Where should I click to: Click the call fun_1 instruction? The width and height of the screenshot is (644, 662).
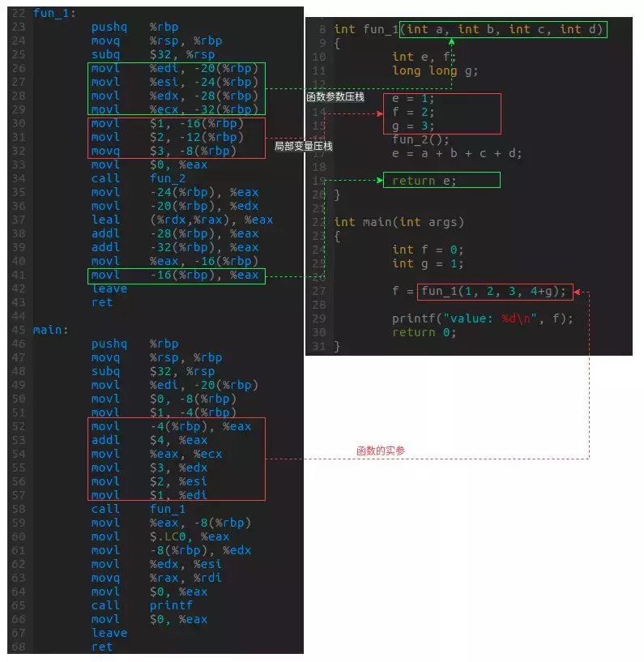coord(139,509)
